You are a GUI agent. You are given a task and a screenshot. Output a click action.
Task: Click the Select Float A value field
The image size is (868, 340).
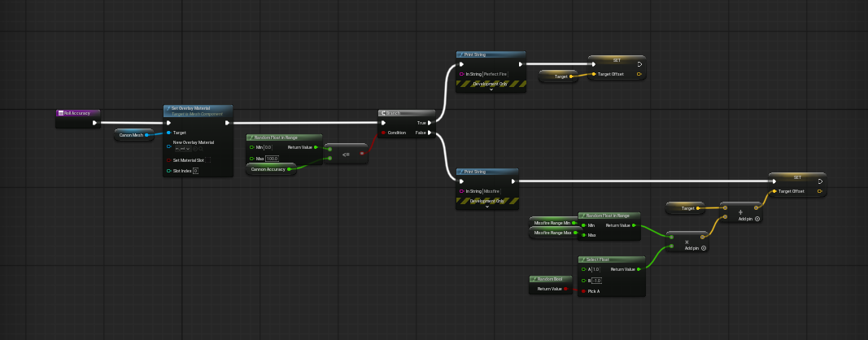pyautogui.click(x=595, y=269)
